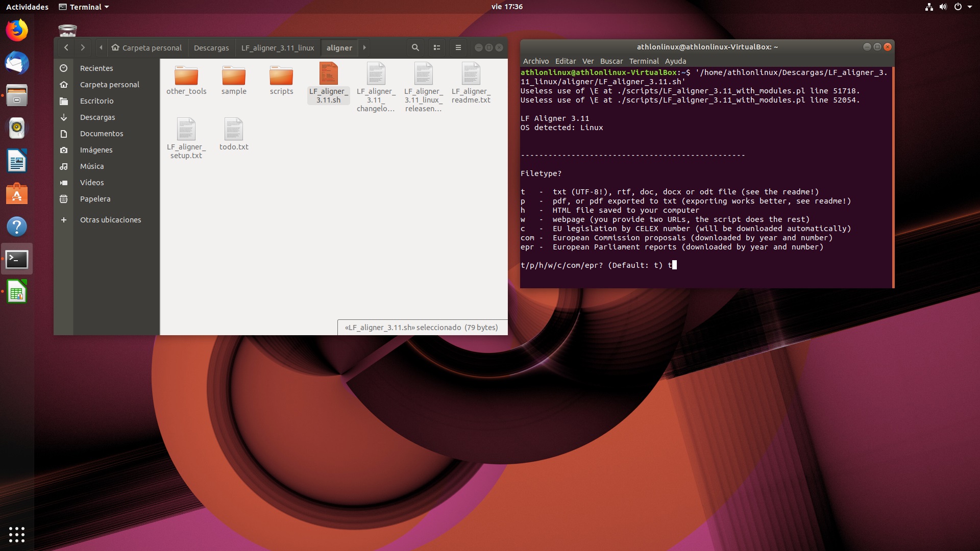The height and width of the screenshot is (551, 980).
Task: Open 'Otras ubicaciones' in the sidebar
Action: [x=110, y=219]
